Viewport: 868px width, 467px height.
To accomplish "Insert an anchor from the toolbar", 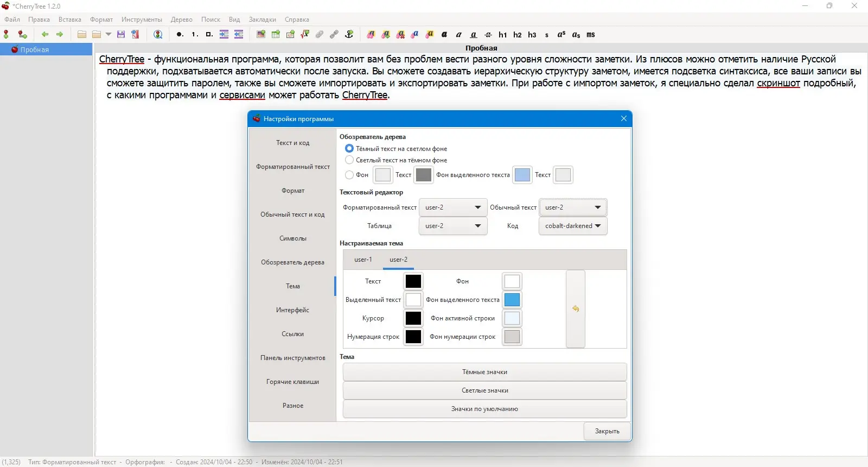I will 349,34.
